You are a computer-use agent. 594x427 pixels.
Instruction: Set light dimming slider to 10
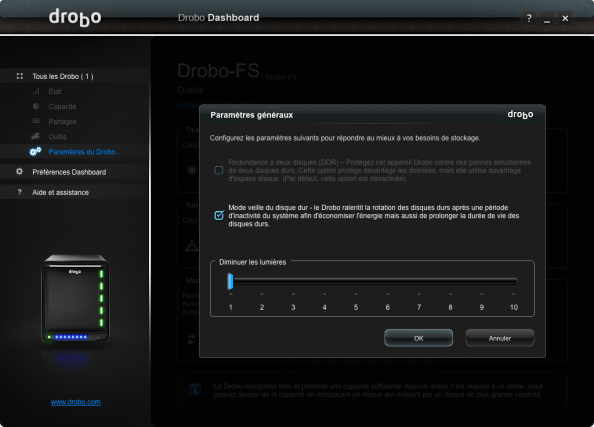click(x=514, y=281)
